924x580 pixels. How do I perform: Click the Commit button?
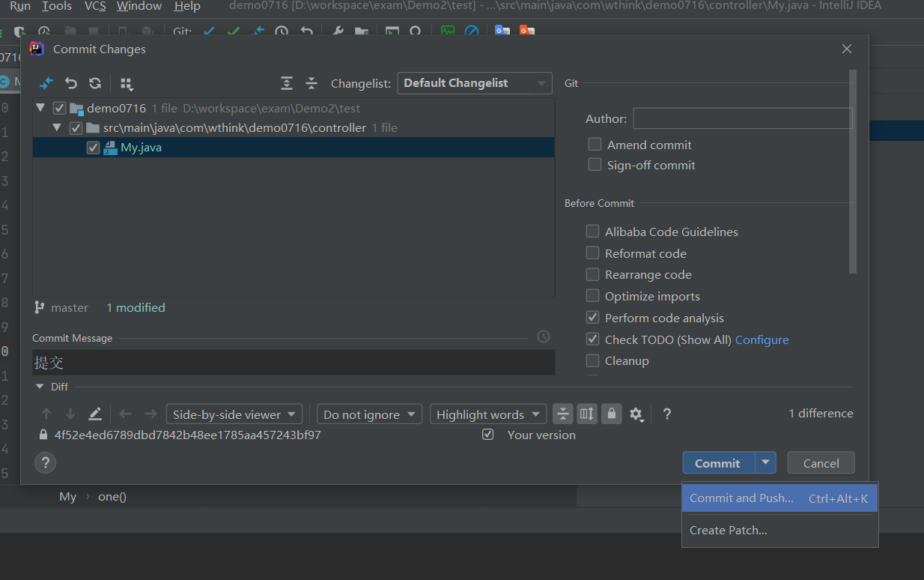coord(717,462)
